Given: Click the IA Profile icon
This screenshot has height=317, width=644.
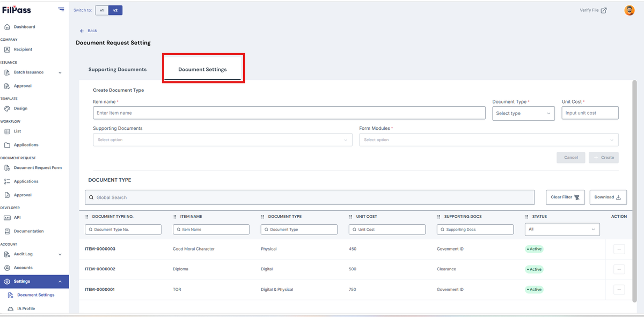Looking at the screenshot, I should click(x=11, y=309).
